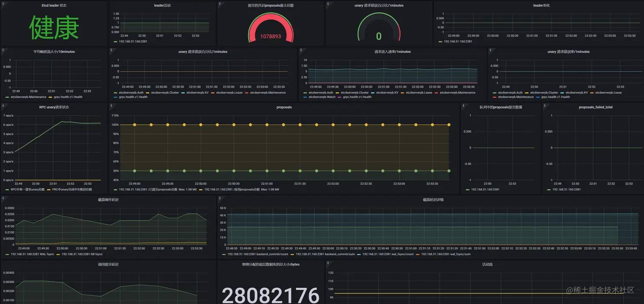
Task: Toggle 192.168.31.160:2381 series in leader变化 legend
Action: coord(458,42)
